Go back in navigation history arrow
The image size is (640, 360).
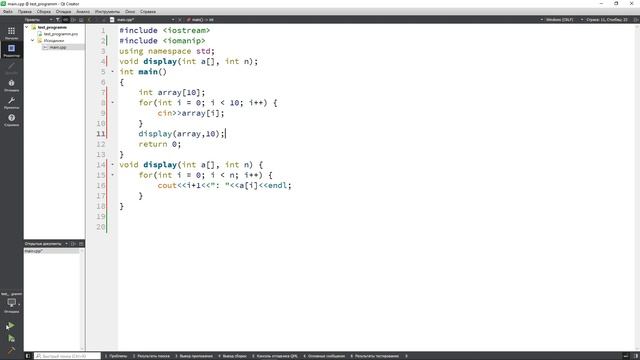[90, 20]
